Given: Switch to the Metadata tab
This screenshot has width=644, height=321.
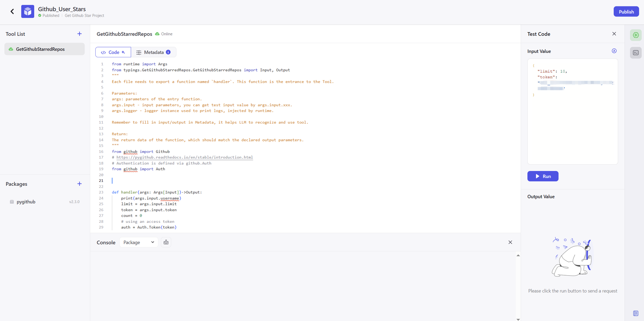Looking at the screenshot, I should pyautogui.click(x=154, y=52).
